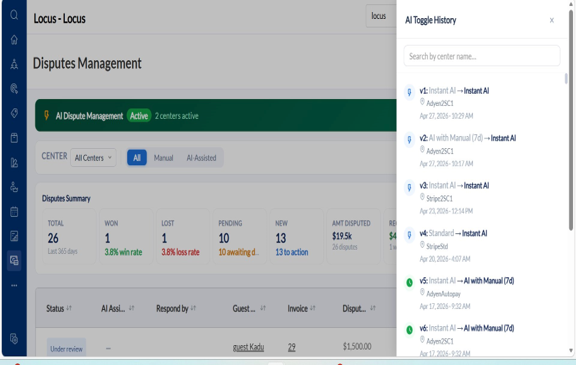Screen dimensions: 576x365
Task: Click the round icon beside the v2 history entry
Action: tap(409, 140)
